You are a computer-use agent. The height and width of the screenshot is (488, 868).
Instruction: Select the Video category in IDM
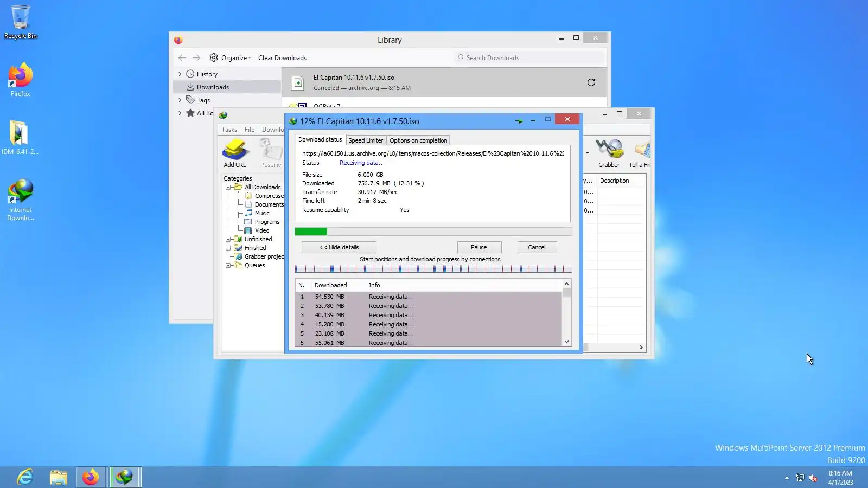tap(257, 230)
